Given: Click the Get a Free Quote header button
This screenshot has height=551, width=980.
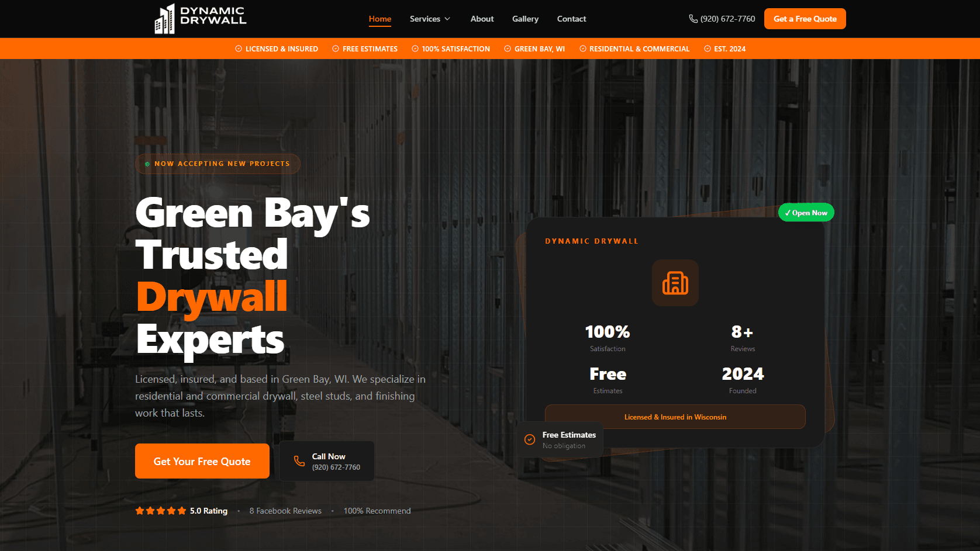Looking at the screenshot, I should tap(805, 18).
